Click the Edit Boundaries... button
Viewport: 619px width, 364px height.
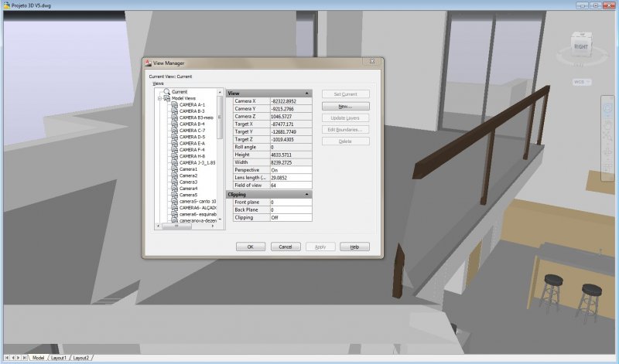point(345,129)
